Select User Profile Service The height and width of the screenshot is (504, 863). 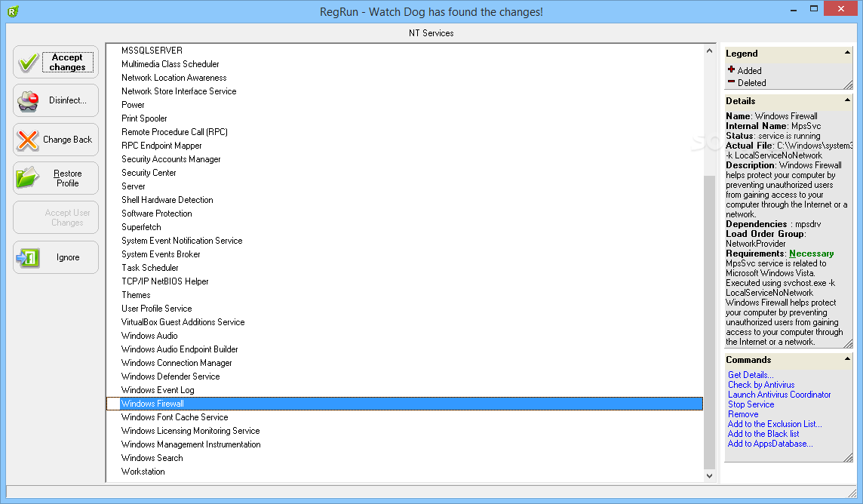[x=156, y=309]
